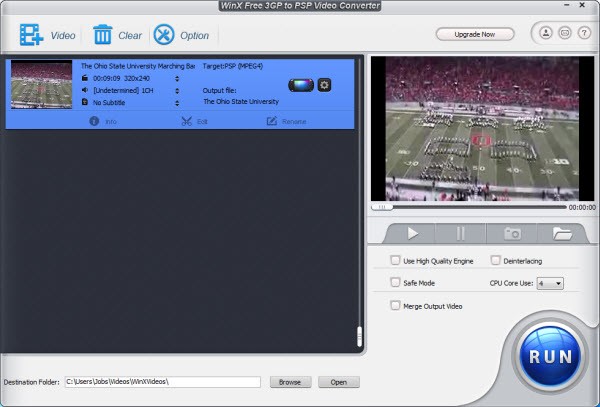Click the Edit label in the video row
600x407 pixels.
click(x=202, y=122)
